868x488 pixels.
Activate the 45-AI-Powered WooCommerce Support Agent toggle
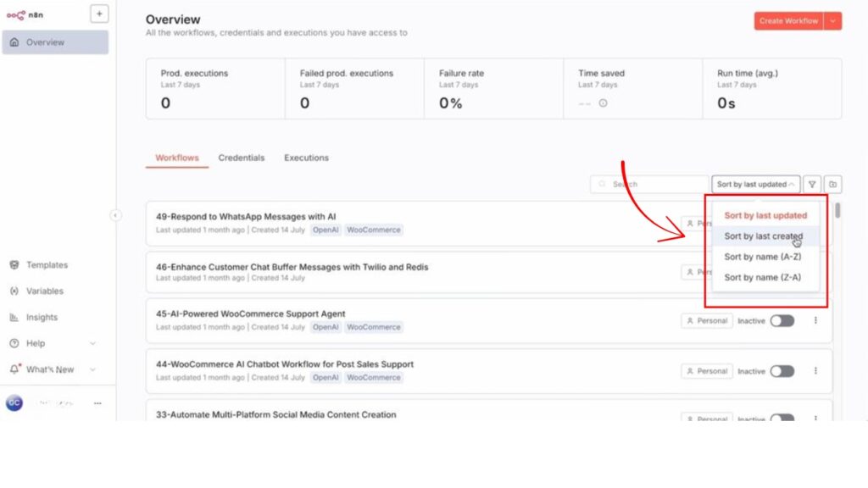(782, 321)
